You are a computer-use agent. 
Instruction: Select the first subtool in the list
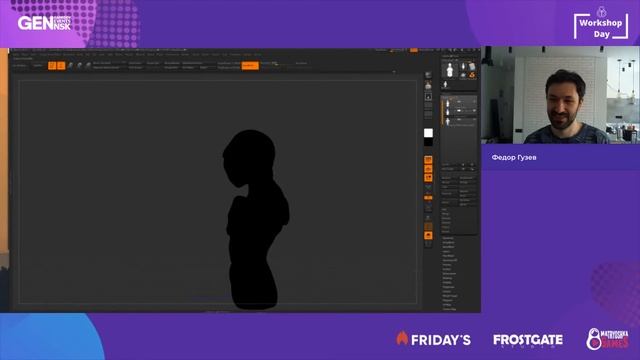point(460,102)
